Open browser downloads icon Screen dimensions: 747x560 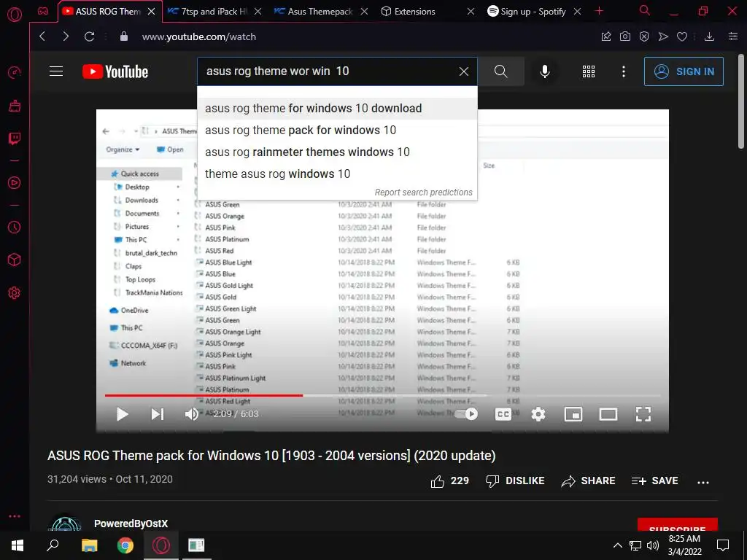(x=709, y=36)
